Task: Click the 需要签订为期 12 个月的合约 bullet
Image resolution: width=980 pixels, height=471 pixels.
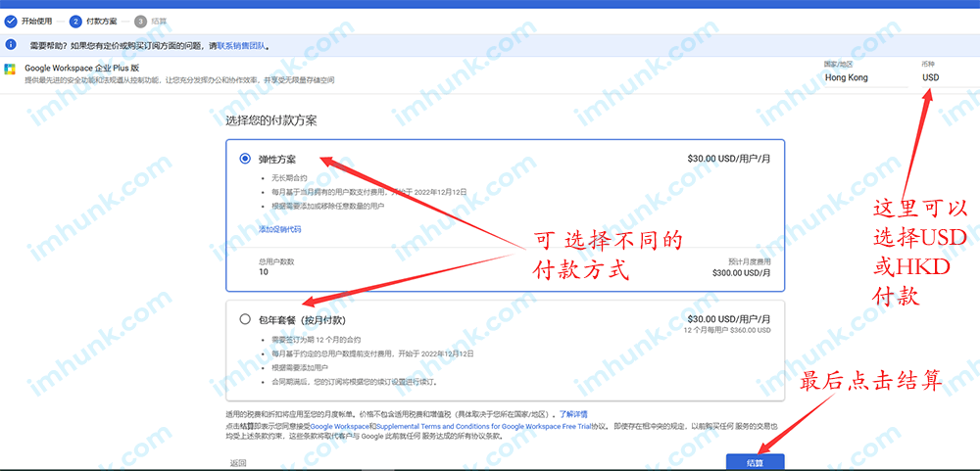Action: tap(317, 340)
